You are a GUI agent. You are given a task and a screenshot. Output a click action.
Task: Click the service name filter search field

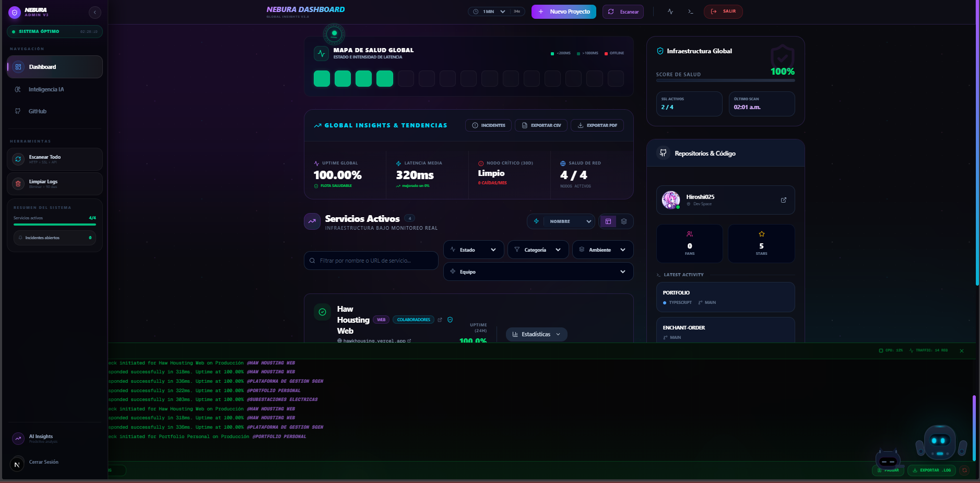(x=371, y=261)
